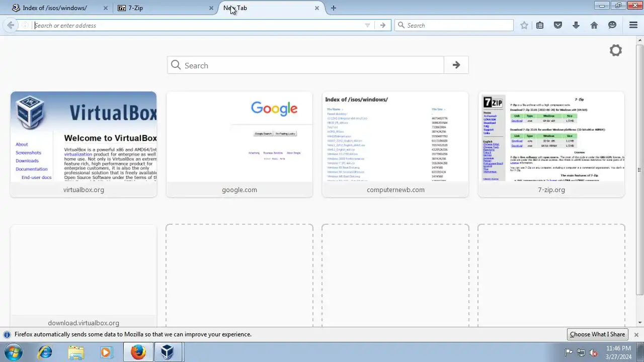Click Choose What I Share button
Screen dimensions: 644x362
pyautogui.click(x=597, y=334)
